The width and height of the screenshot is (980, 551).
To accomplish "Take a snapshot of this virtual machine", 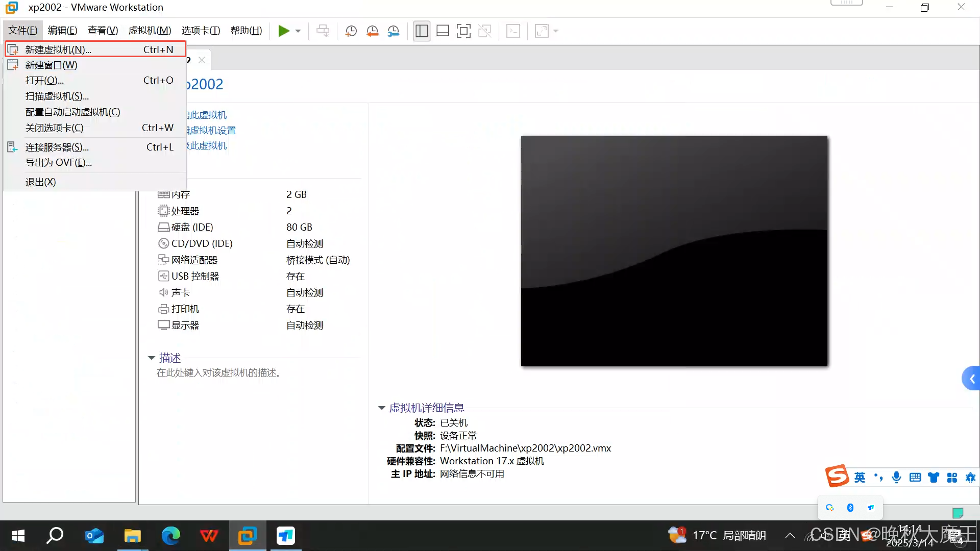I will [351, 31].
